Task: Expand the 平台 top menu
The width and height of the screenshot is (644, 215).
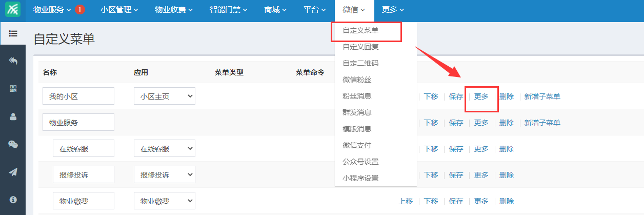Action: [314, 9]
